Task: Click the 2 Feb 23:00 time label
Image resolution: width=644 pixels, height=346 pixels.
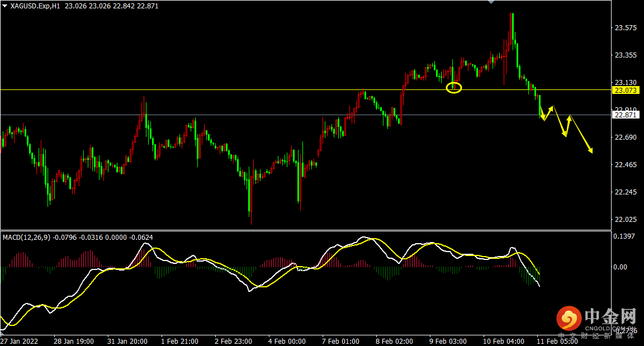Action: click(x=233, y=342)
